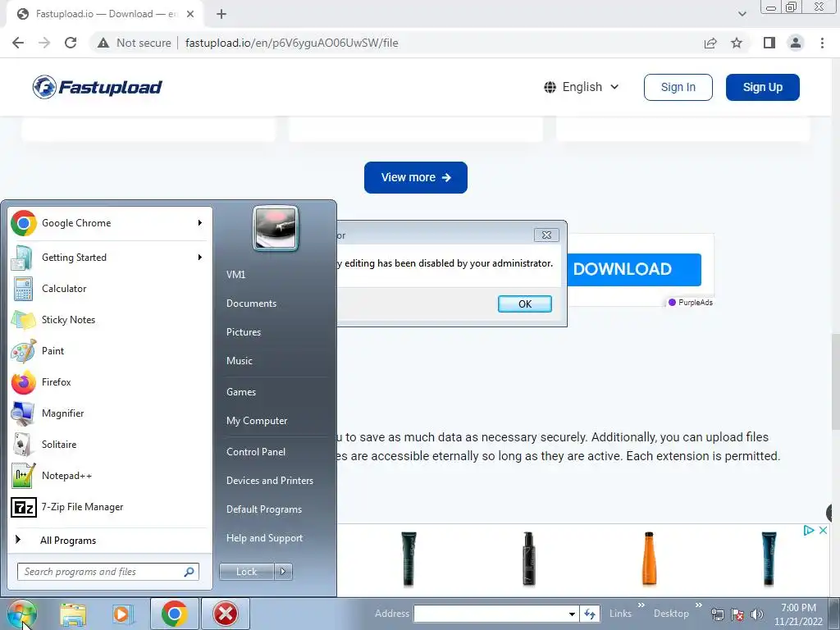This screenshot has width=840, height=630.
Task: Open Devices and Printers
Action: pos(269,481)
